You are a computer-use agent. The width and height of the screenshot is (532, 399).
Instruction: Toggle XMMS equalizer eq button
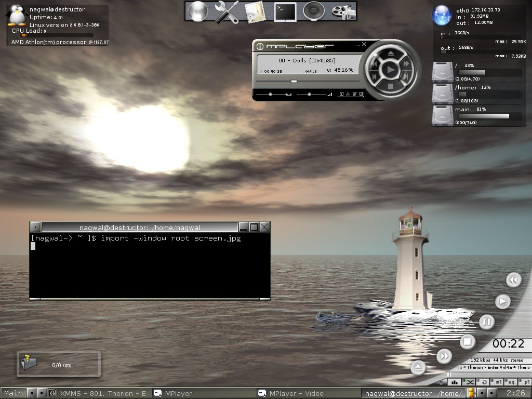click(510, 382)
